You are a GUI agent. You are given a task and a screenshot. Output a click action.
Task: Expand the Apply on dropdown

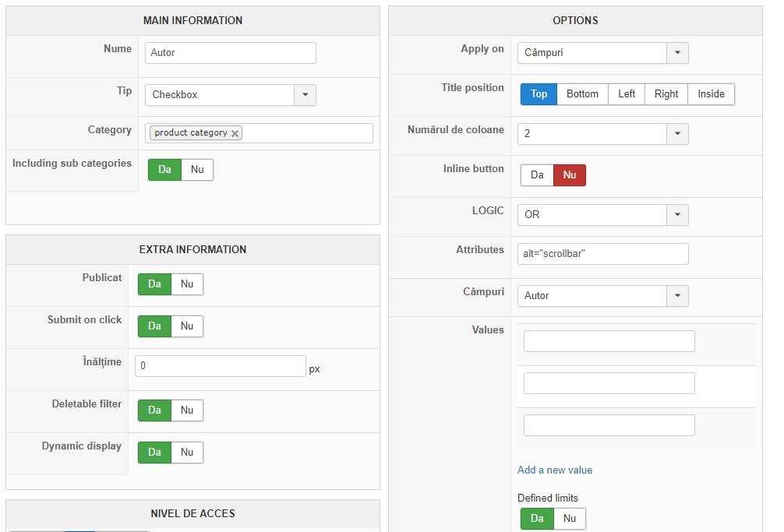[x=677, y=53]
